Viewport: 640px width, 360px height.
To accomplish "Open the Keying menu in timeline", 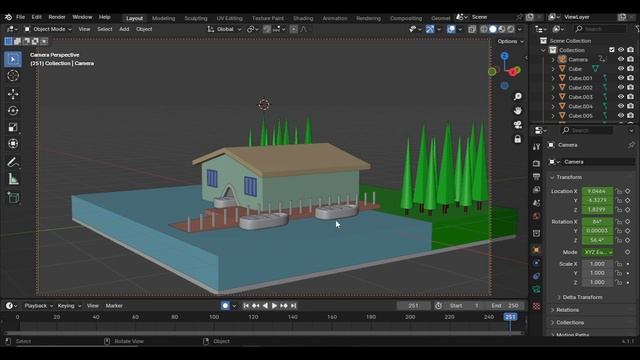I will (x=69, y=306).
